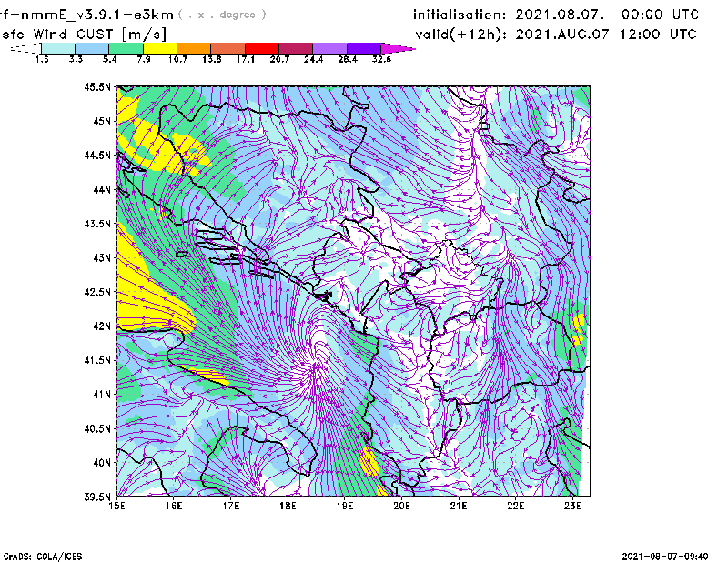Click the '42.5N' latitude label

coord(97,292)
